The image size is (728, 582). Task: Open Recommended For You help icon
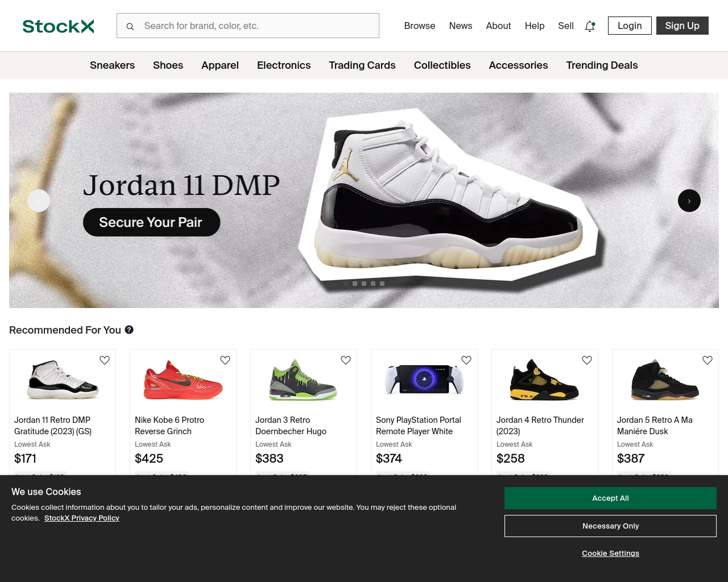pos(129,330)
